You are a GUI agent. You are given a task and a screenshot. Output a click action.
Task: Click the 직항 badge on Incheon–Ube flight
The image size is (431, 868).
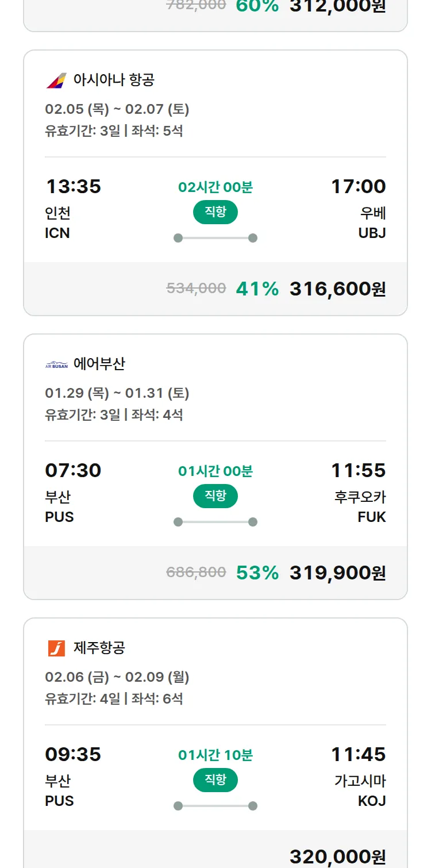click(x=215, y=212)
